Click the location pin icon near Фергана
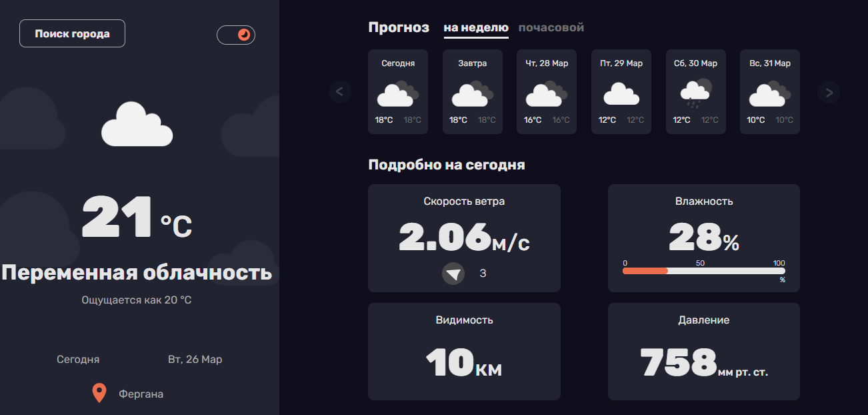 coord(99,393)
